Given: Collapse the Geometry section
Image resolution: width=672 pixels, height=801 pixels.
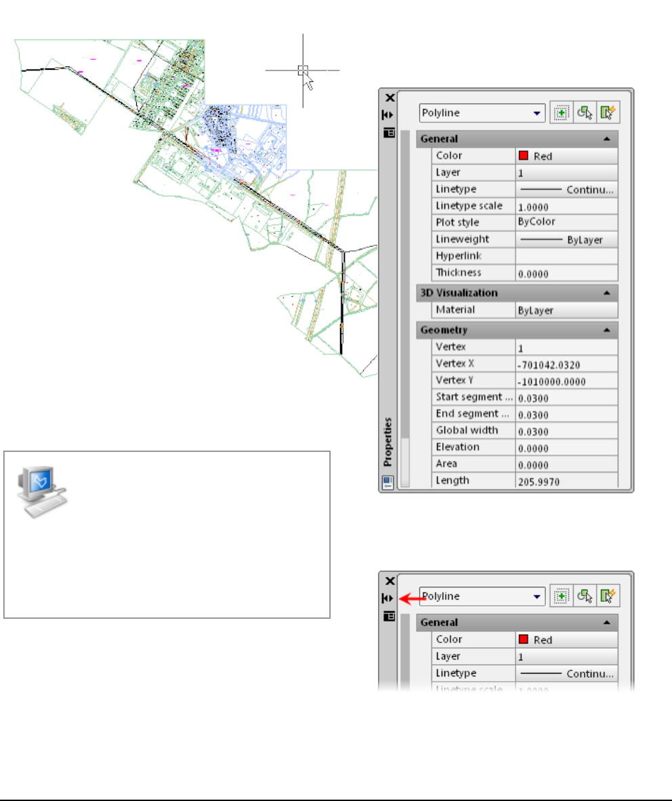Looking at the screenshot, I should (x=607, y=331).
